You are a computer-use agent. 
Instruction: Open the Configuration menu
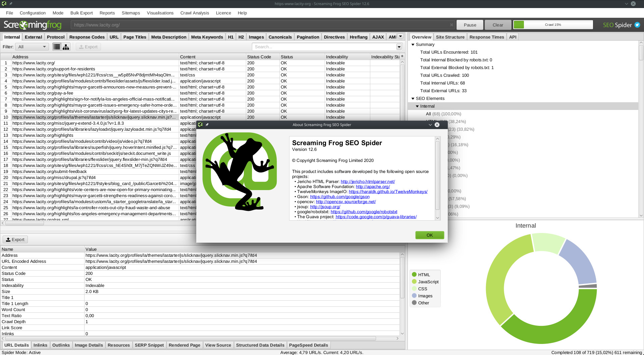tap(33, 13)
